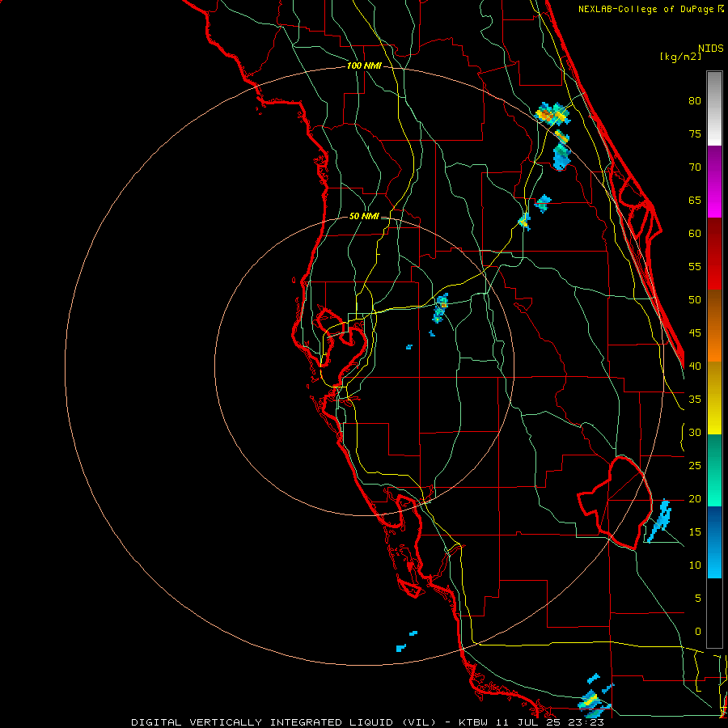The image size is (728, 728).
Task: Click the legend value 45
Action: [x=695, y=333]
